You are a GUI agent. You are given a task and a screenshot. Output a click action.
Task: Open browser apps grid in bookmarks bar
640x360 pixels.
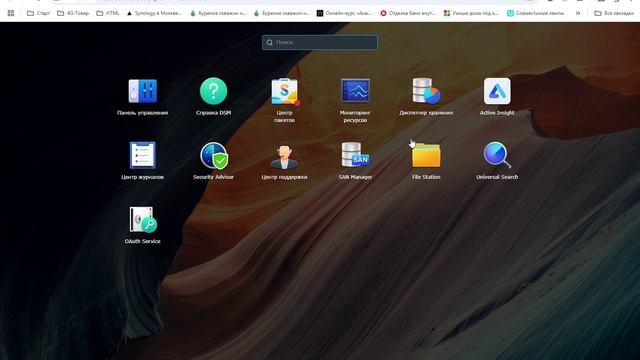tap(11, 13)
